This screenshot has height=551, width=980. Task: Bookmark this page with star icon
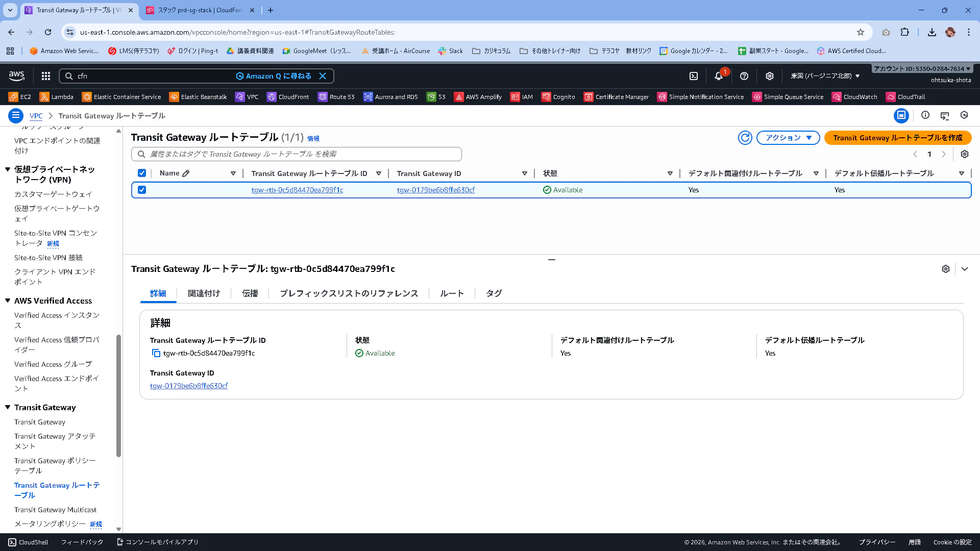click(861, 32)
